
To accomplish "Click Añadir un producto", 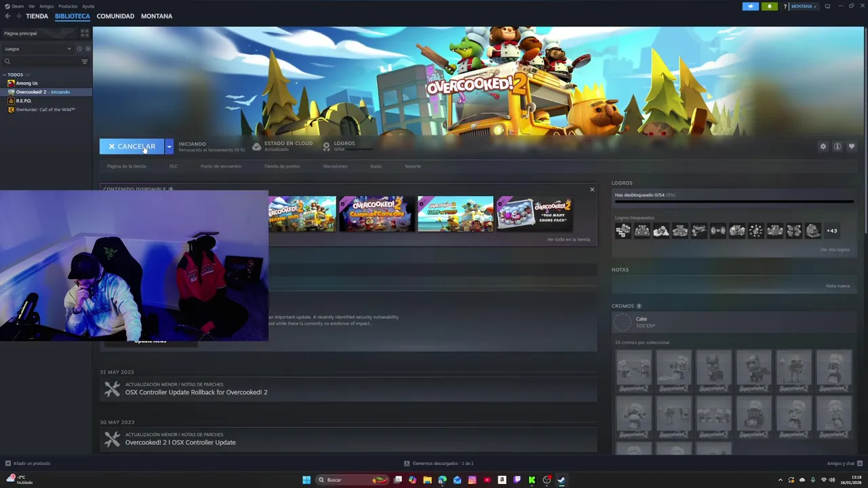I will (28, 464).
